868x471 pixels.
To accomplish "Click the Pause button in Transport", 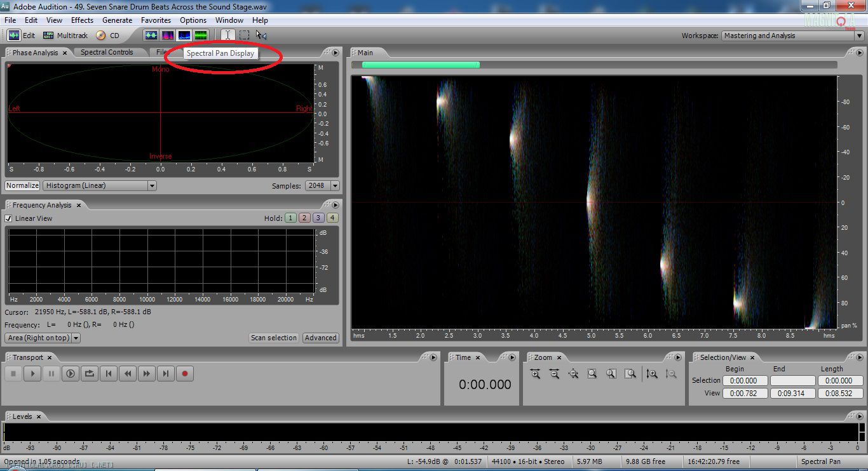I will click(x=51, y=374).
